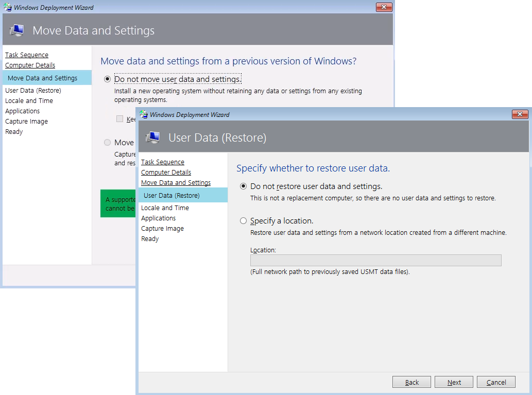This screenshot has height=395, width=532.
Task: Open Computer Details link in back window
Action: pyautogui.click(x=30, y=65)
